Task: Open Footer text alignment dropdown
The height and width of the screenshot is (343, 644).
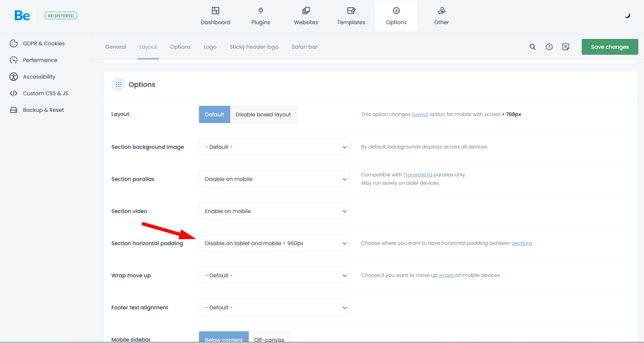Action: pyautogui.click(x=274, y=307)
